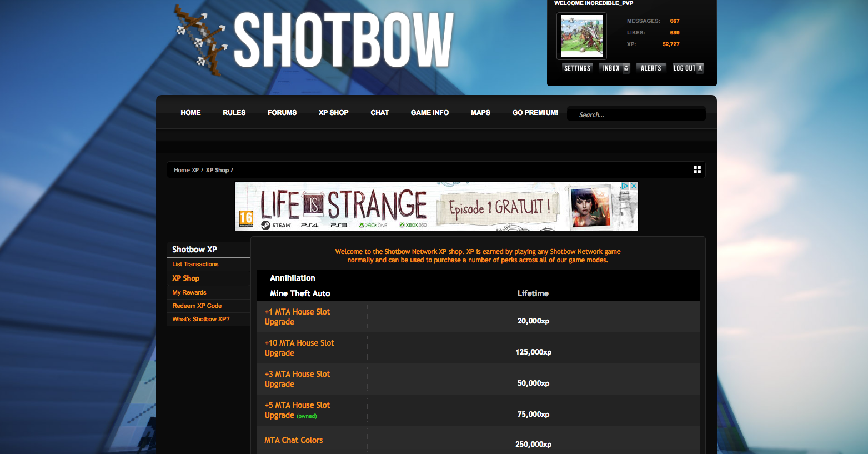
Task: Click the 50,000xp price
Action: [533, 383]
